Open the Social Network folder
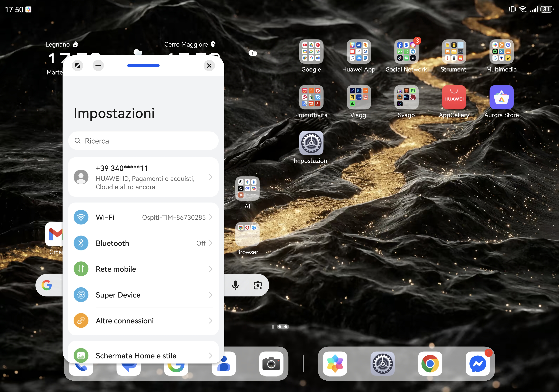559x392 pixels. click(406, 52)
